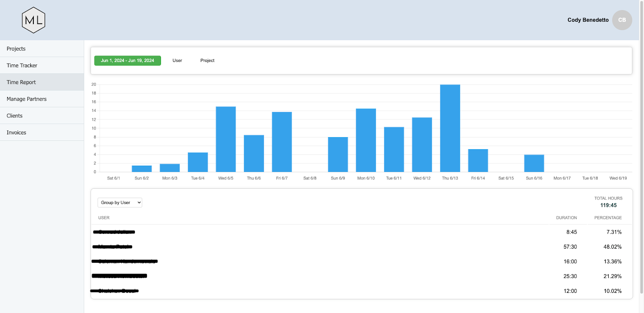Click the 13.36% percentage cell
644x313 pixels.
(613, 262)
